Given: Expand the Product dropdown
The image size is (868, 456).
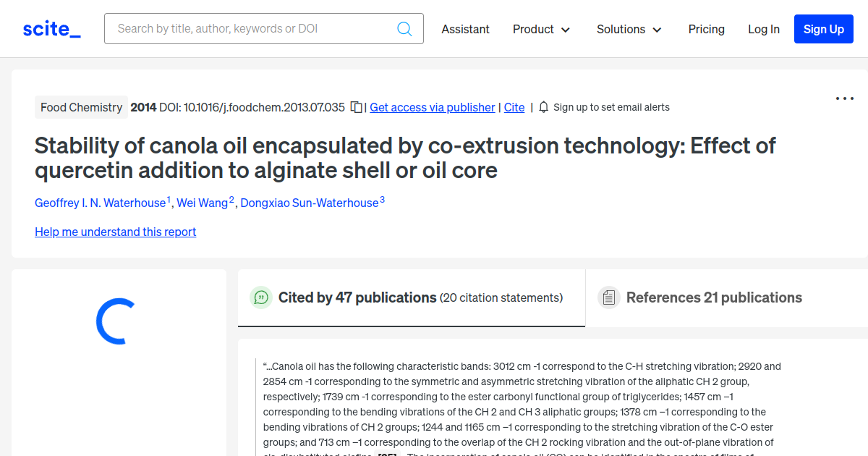Looking at the screenshot, I should [541, 29].
